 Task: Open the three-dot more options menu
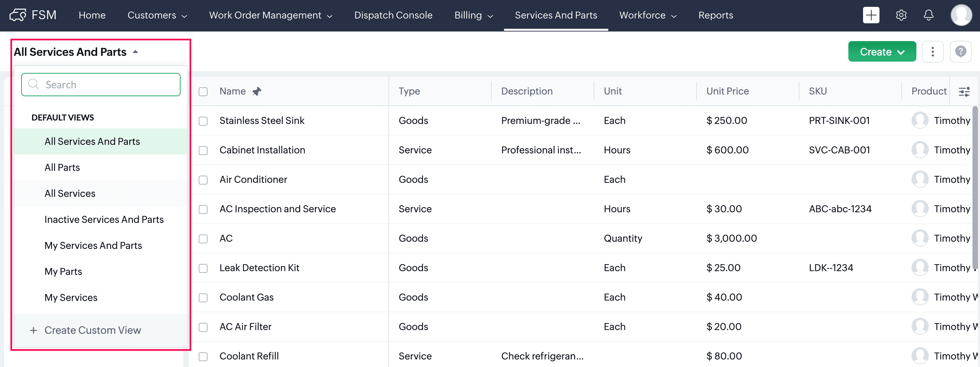point(932,52)
